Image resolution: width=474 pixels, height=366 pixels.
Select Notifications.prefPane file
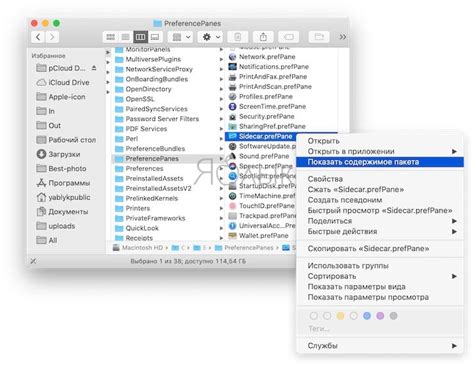point(273,67)
